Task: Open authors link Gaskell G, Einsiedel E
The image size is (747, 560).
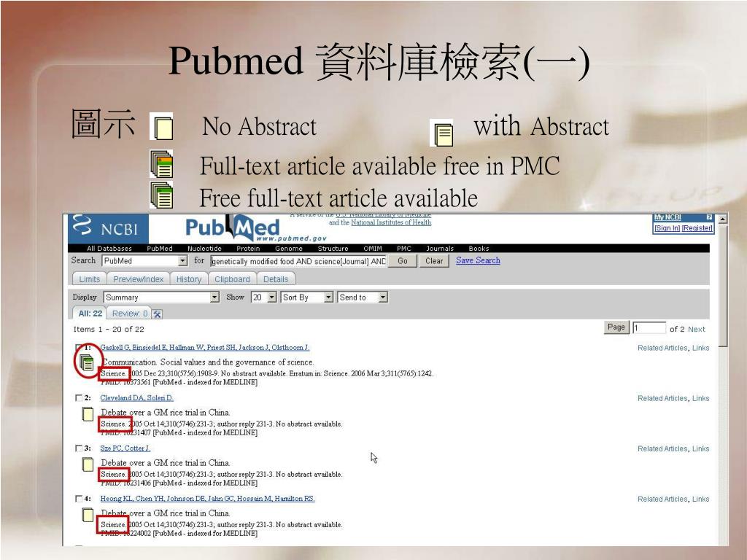Action: click(204, 348)
